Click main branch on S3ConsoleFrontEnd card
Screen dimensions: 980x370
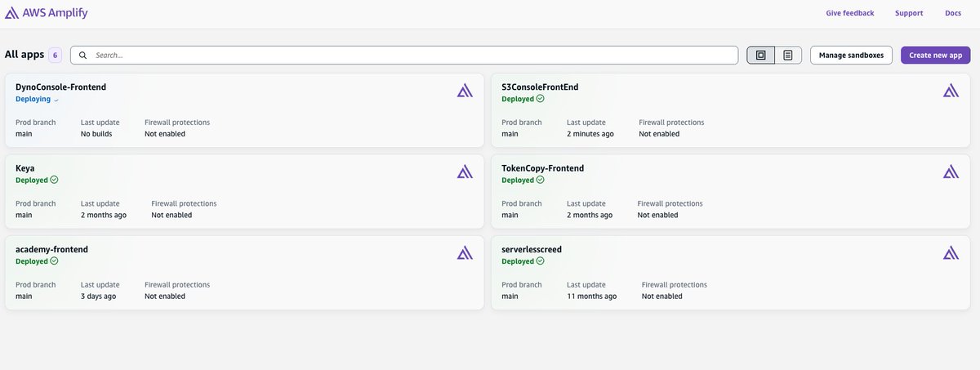(x=510, y=134)
